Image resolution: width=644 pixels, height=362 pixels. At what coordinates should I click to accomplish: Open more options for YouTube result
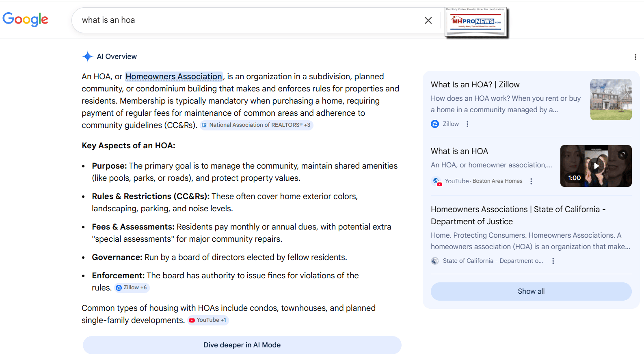click(531, 181)
